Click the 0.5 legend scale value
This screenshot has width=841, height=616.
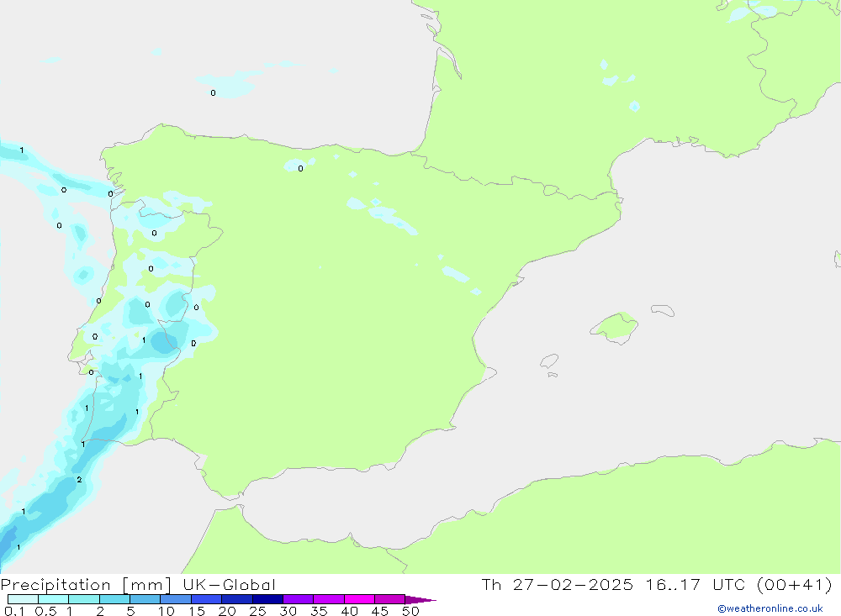tap(45, 611)
